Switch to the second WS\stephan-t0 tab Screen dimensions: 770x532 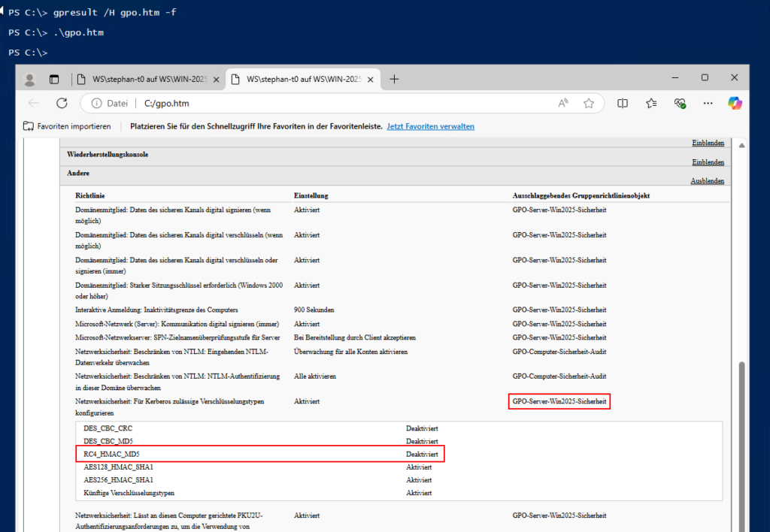pyautogui.click(x=301, y=78)
